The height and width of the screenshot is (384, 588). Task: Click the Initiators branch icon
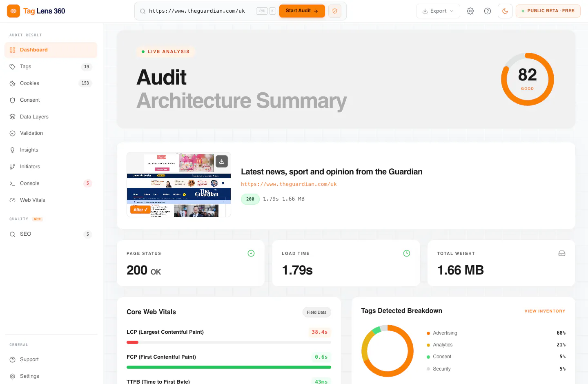(12, 167)
